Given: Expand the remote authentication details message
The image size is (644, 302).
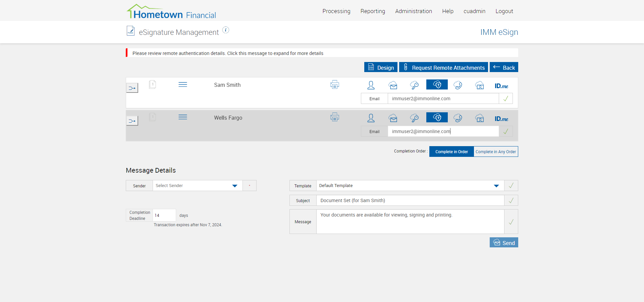Looking at the screenshot, I should 228,53.
